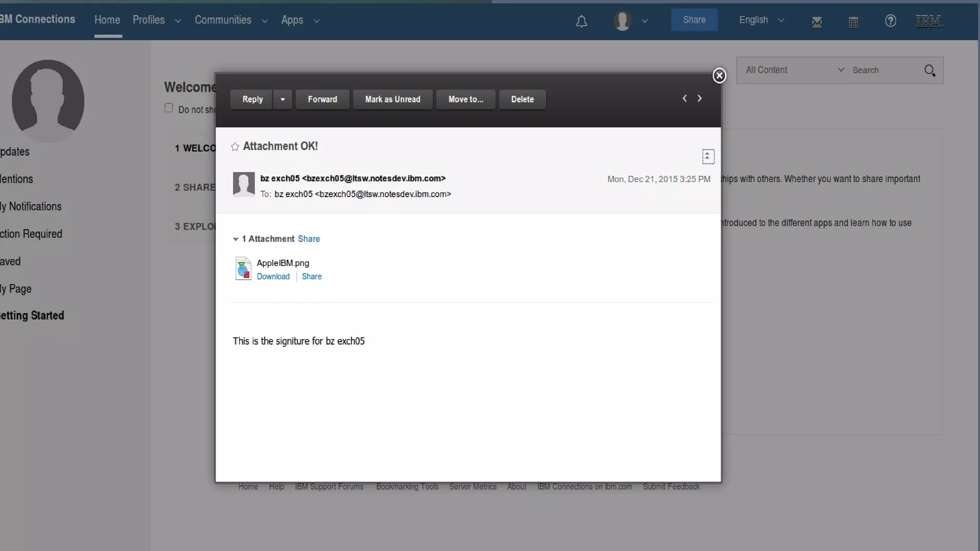Click the Forward button

pyautogui.click(x=323, y=99)
